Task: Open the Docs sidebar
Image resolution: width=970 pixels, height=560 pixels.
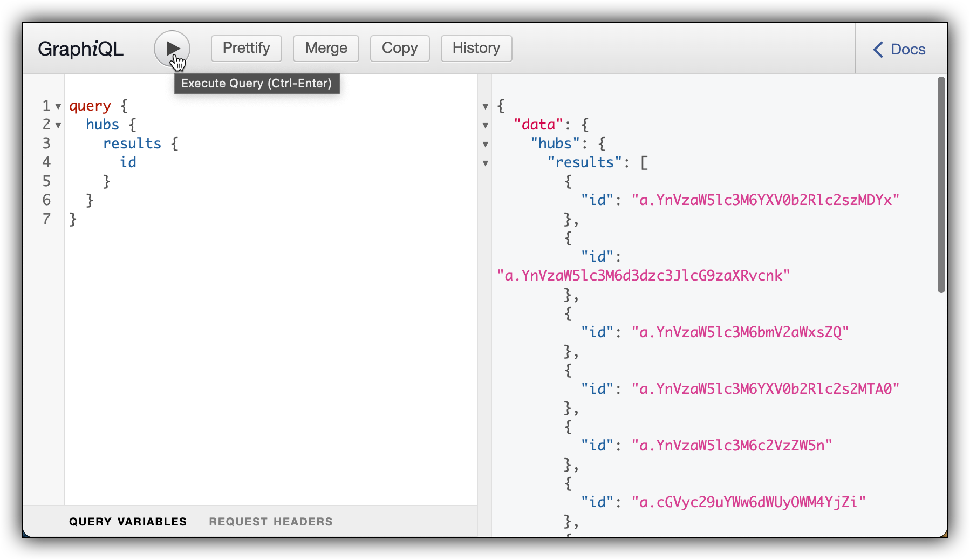Action: click(x=899, y=49)
